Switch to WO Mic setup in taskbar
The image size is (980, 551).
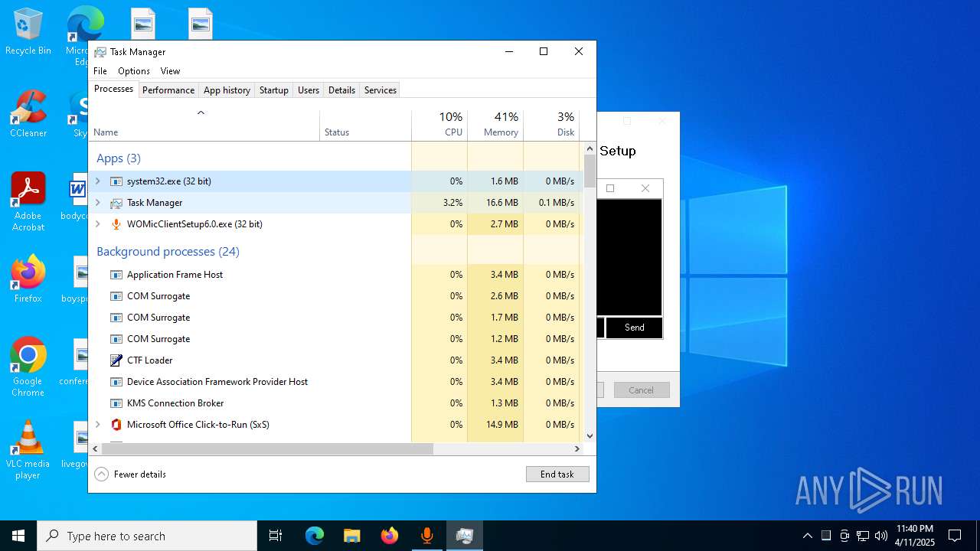tap(427, 536)
